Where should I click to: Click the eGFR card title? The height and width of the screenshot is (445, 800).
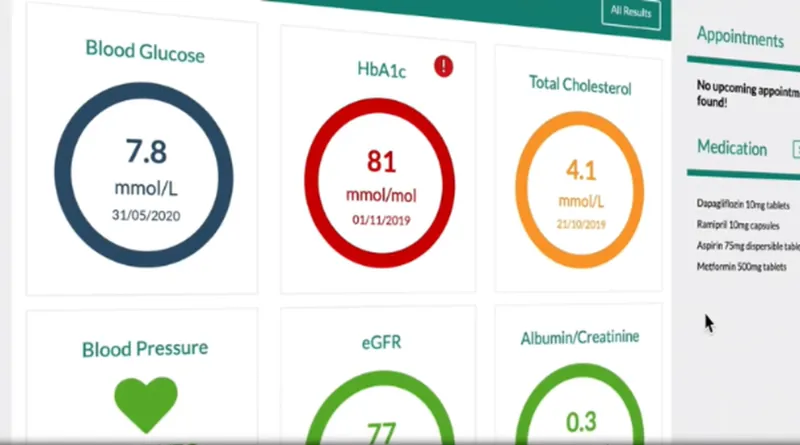click(x=381, y=341)
